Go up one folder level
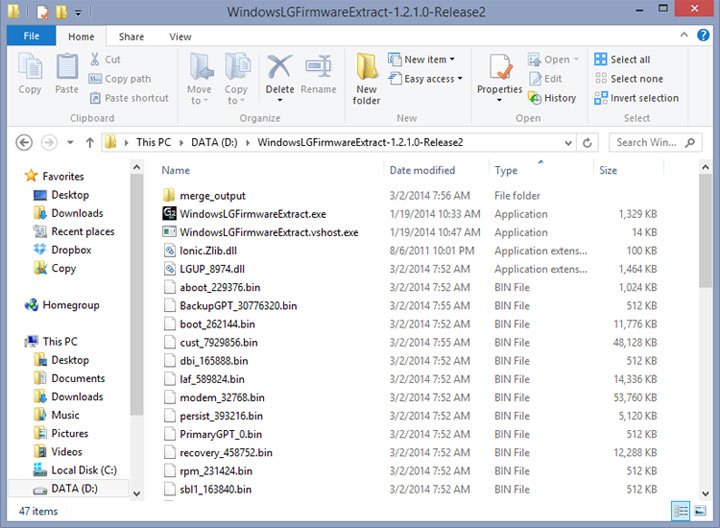720x528 pixels. (90, 142)
